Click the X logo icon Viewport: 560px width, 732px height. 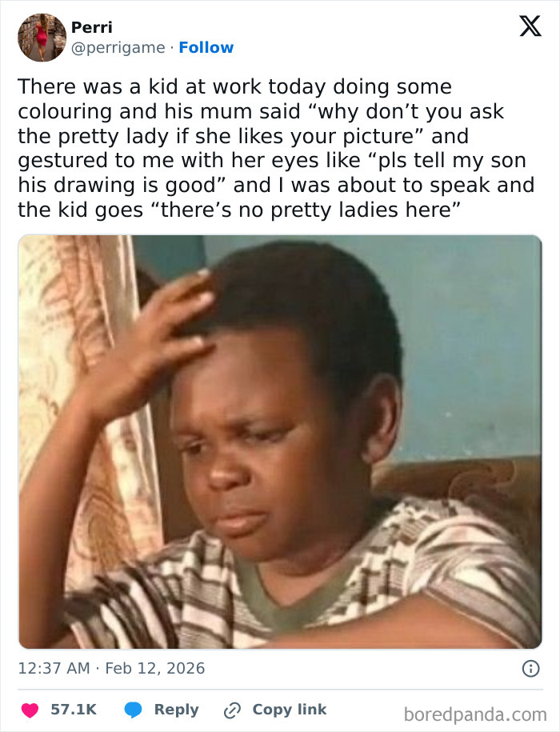pos(530,26)
